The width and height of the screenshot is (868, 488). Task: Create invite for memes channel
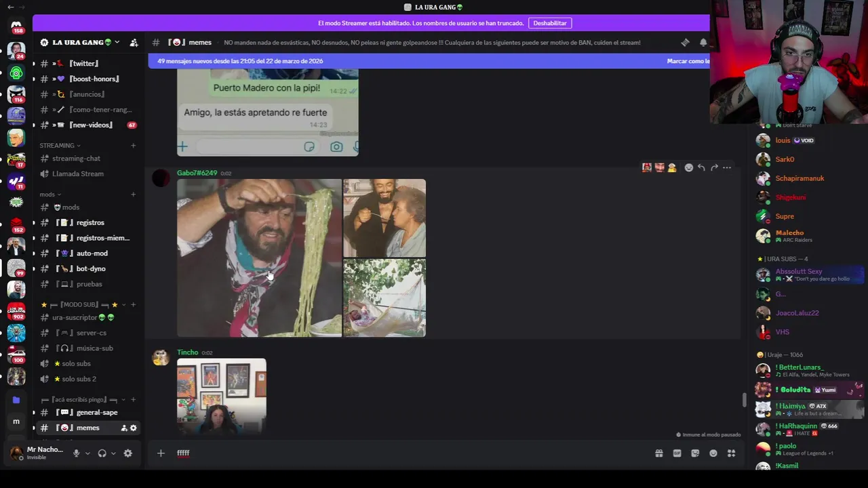(x=124, y=428)
